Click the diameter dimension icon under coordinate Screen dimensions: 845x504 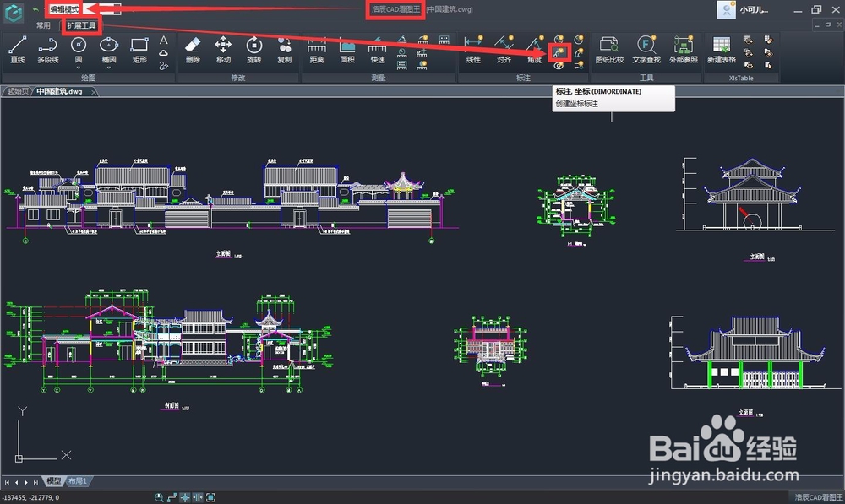(559, 66)
